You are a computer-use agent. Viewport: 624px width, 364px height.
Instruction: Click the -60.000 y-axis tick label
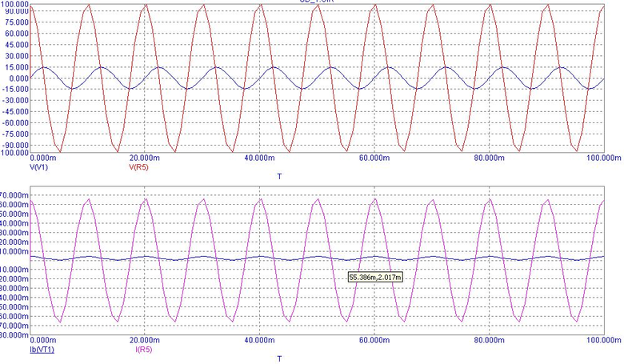[x=15, y=122]
